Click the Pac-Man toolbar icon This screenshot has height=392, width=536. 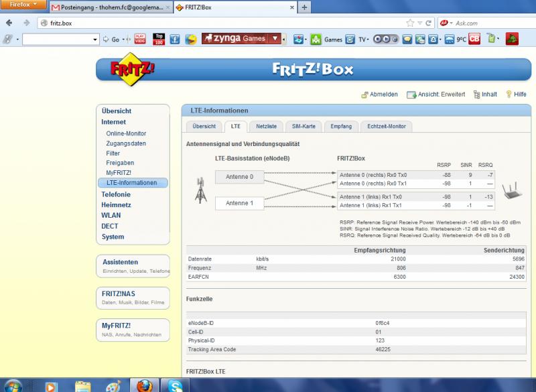tap(191, 40)
